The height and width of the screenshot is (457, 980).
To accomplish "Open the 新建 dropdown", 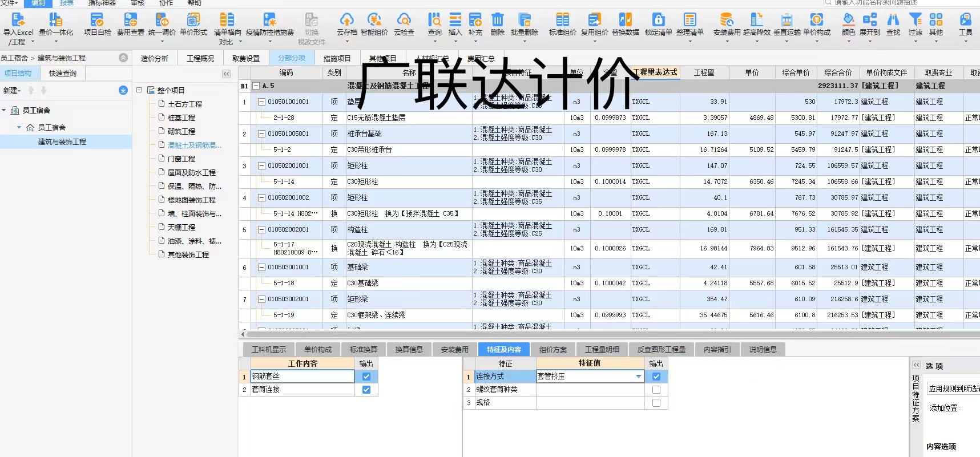I will [x=12, y=91].
